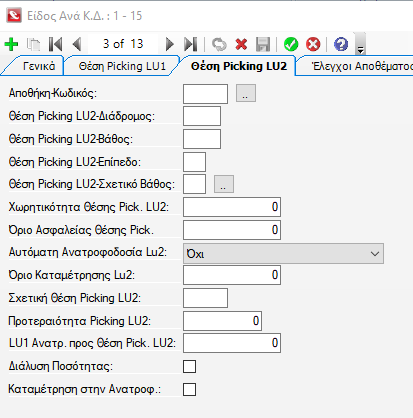Toggle Καταμέτρηση στην Ανατροφ. checkbox
The width and height of the screenshot is (413, 418).
(x=189, y=389)
